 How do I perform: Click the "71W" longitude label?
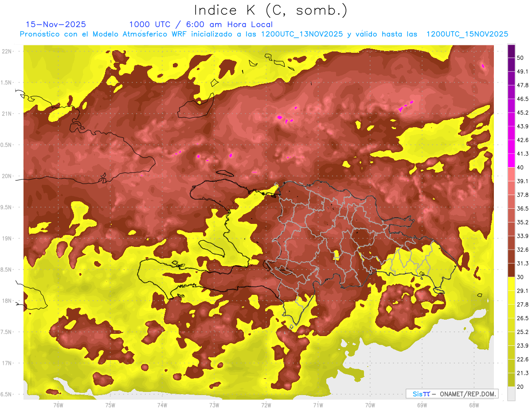point(318,405)
